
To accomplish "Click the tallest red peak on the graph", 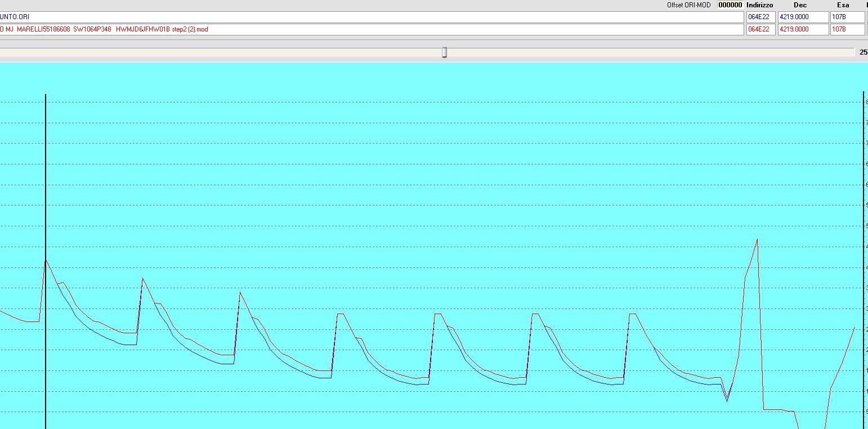I will point(757,240).
